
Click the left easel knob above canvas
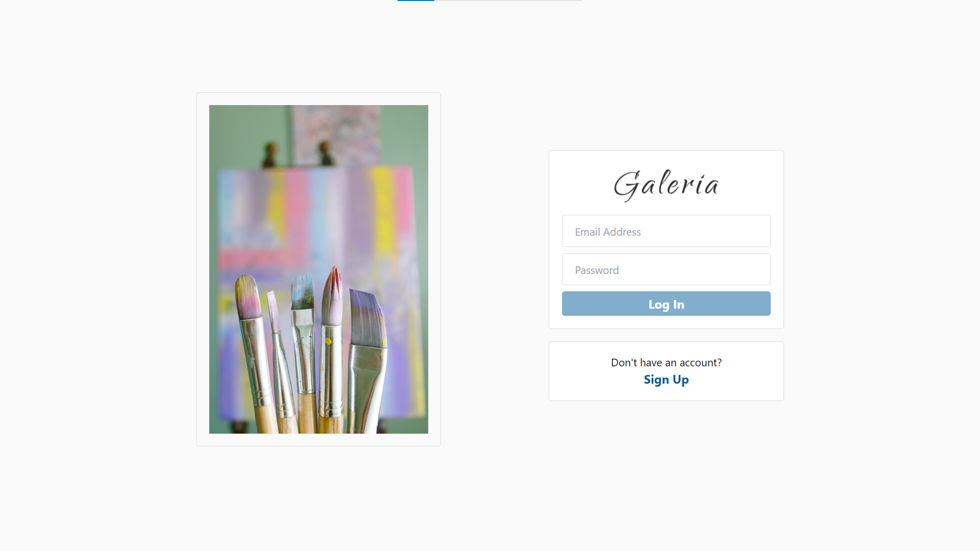pyautogui.click(x=269, y=155)
